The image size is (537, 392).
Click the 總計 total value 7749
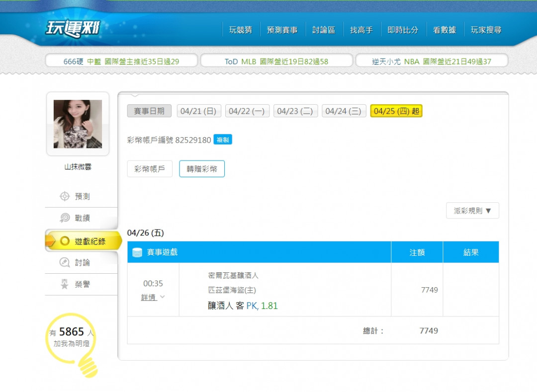(429, 331)
